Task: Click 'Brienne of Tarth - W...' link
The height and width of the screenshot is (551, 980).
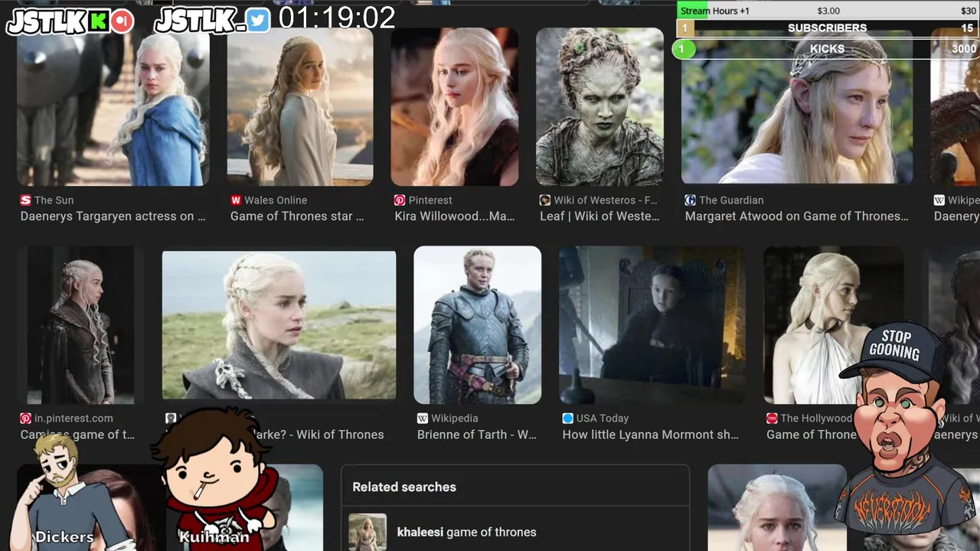Action: [x=477, y=435]
